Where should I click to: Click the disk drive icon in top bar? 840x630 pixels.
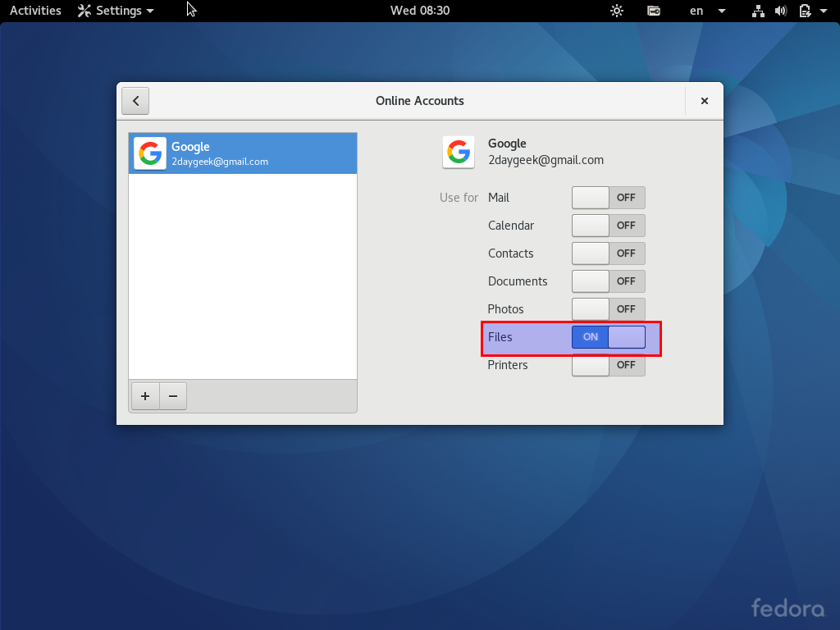click(x=654, y=11)
